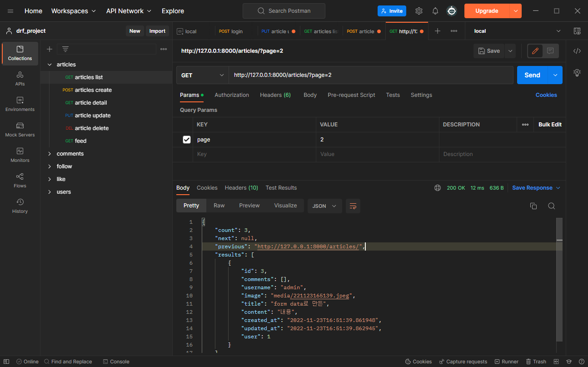Open Upgrade dropdown arrow

(515, 11)
